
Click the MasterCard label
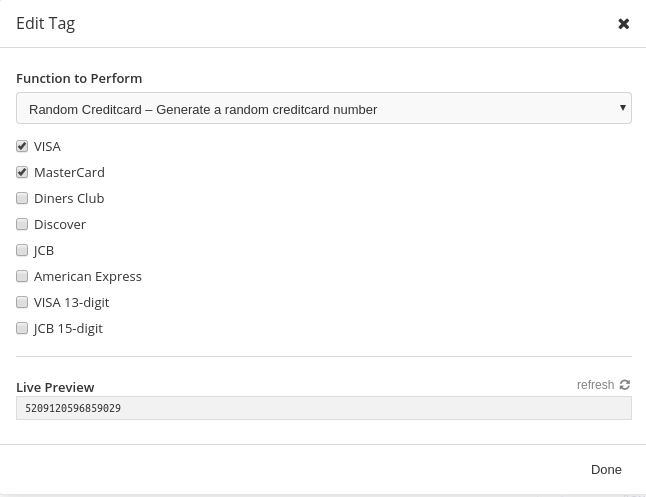[x=69, y=172]
